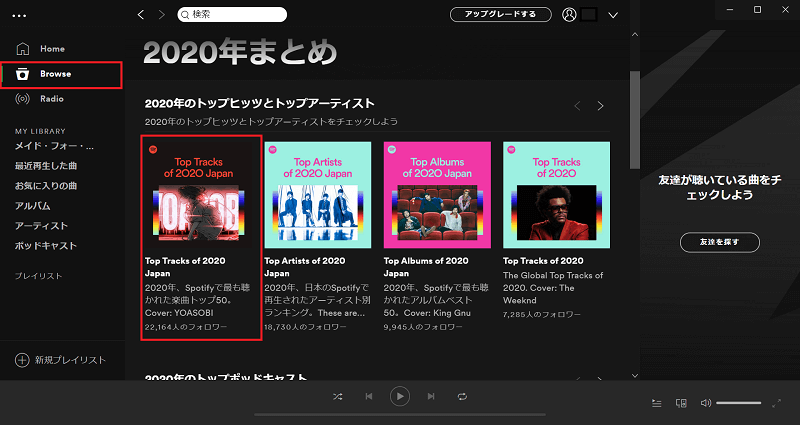Open Top Tracks of 2020 Japan cover

click(x=198, y=195)
